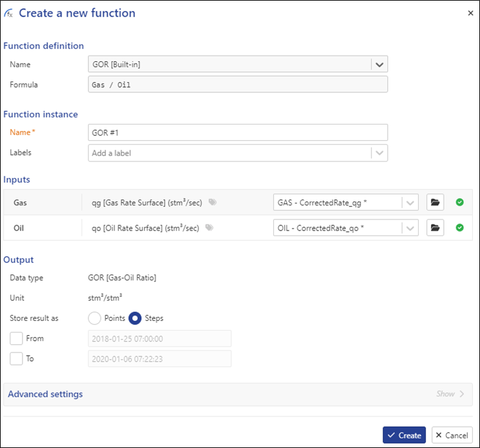Click the From date field 2018-01-25 07:00:00

[x=160, y=338]
